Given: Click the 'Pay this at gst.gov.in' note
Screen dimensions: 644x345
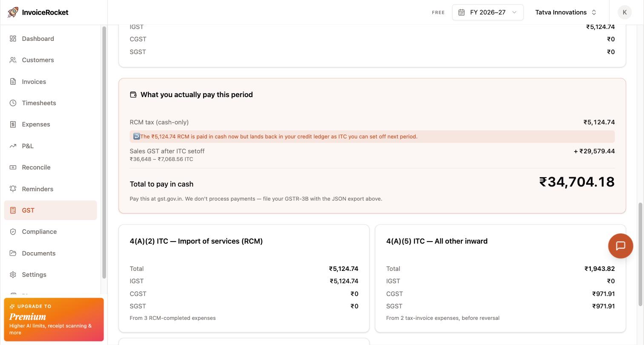Looking at the screenshot, I should tap(256, 199).
